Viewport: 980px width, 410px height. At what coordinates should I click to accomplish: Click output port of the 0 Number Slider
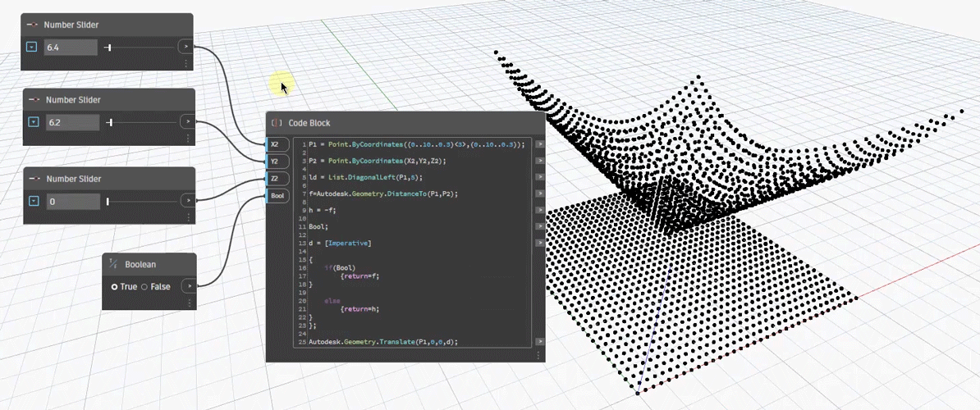click(x=187, y=201)
